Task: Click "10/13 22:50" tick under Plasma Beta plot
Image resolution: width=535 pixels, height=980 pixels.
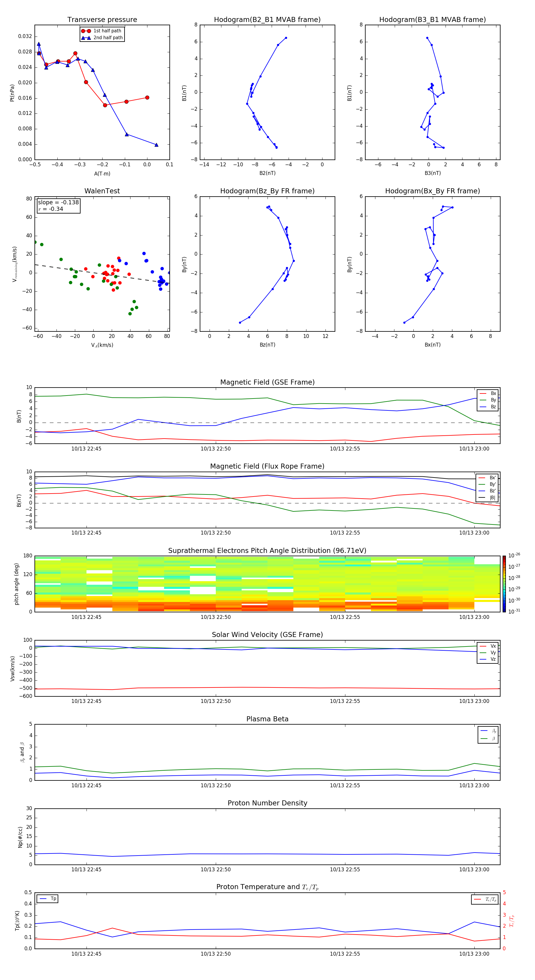Action: pos(215,785)
